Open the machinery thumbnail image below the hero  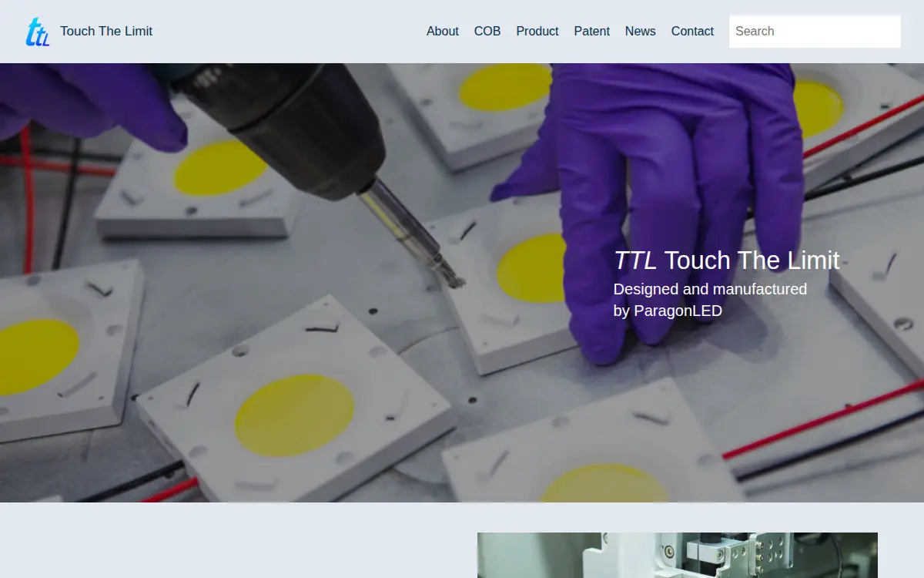pos(678,556)
